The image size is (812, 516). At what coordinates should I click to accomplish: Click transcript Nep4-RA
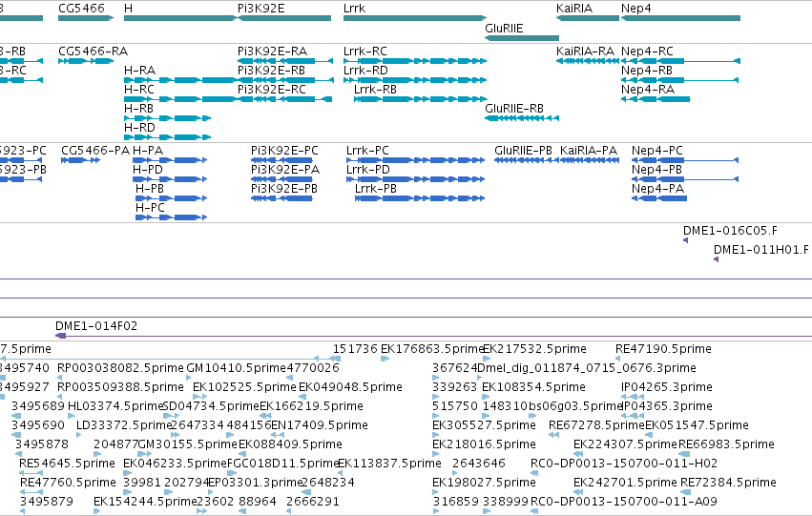point(656,99)
